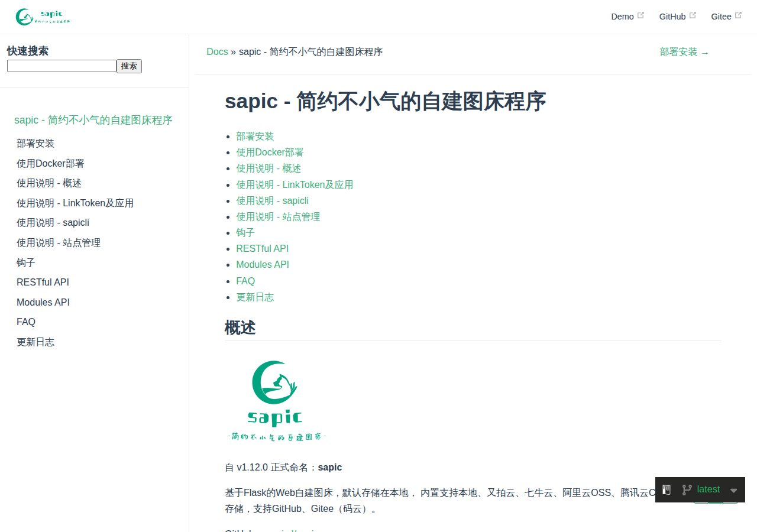The height and width of the screenshot is (532, 757).
Task: Click the branch icon next to latest
Action: tap(687, 489)
